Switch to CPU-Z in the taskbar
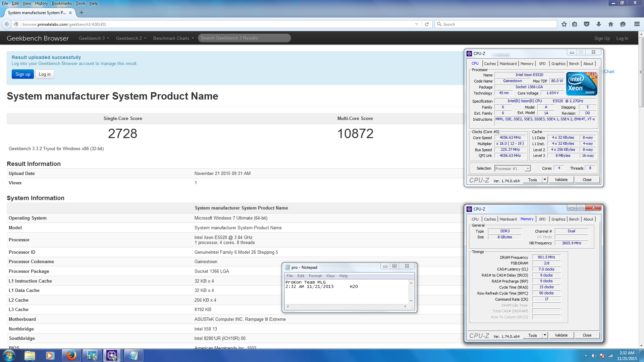The height and width of the screenshot is (362, 644). 112,355
